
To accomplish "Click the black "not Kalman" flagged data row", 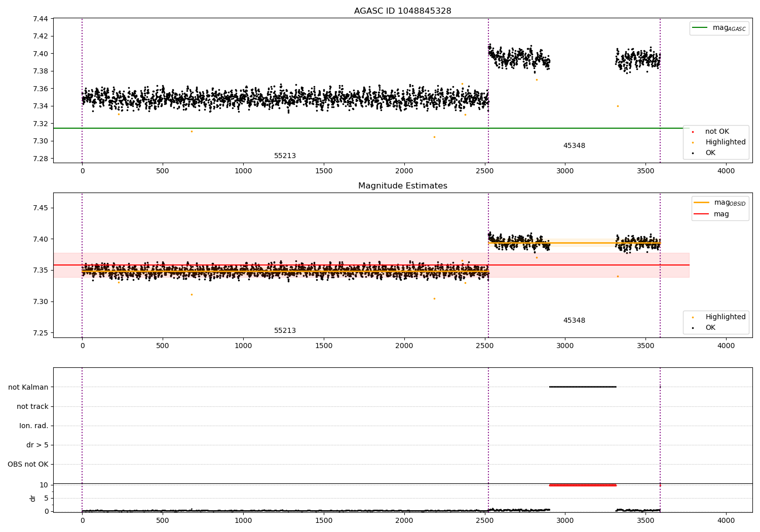I will coord(583,387).
